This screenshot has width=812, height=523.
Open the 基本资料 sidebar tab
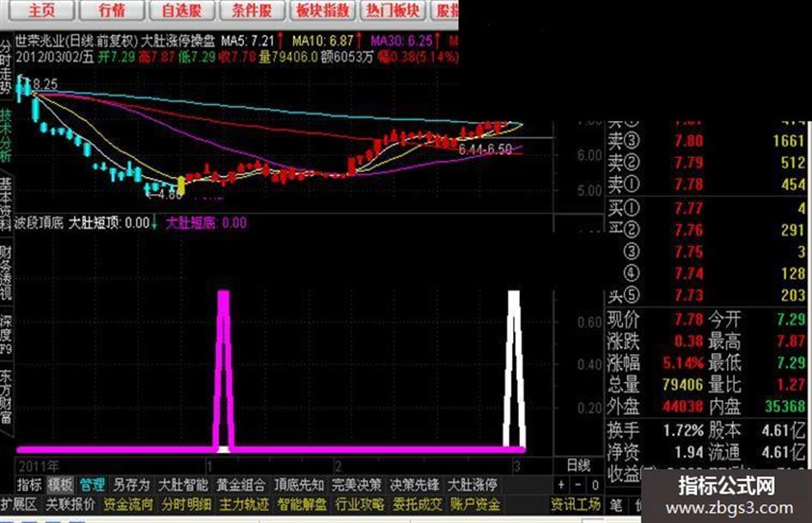click(6, 204)
